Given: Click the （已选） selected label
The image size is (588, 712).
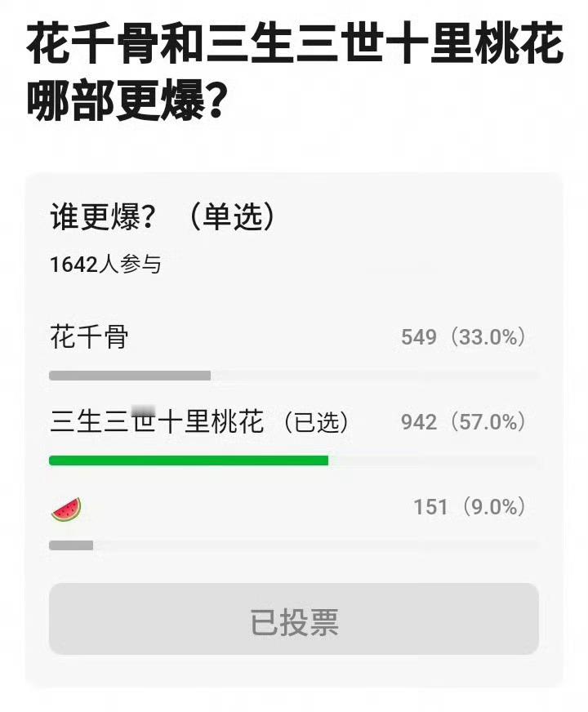Looking at the screenshot, I should pyautogui.click(x=316, y=422).
